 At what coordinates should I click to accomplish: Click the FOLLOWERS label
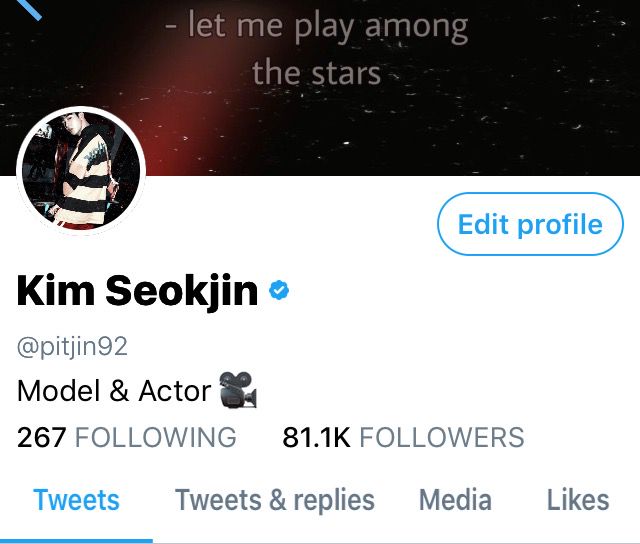[442, 437]
